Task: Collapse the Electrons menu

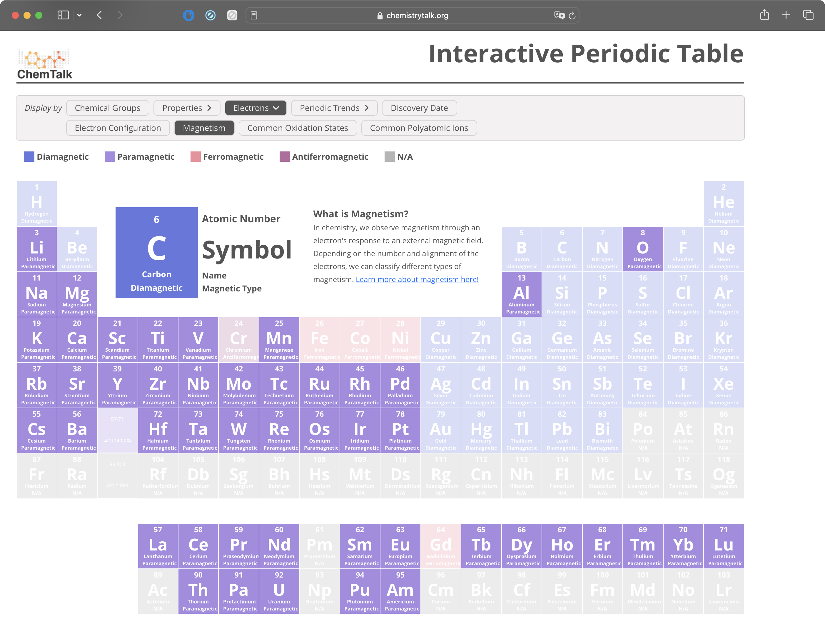Action: click(256, 108)
